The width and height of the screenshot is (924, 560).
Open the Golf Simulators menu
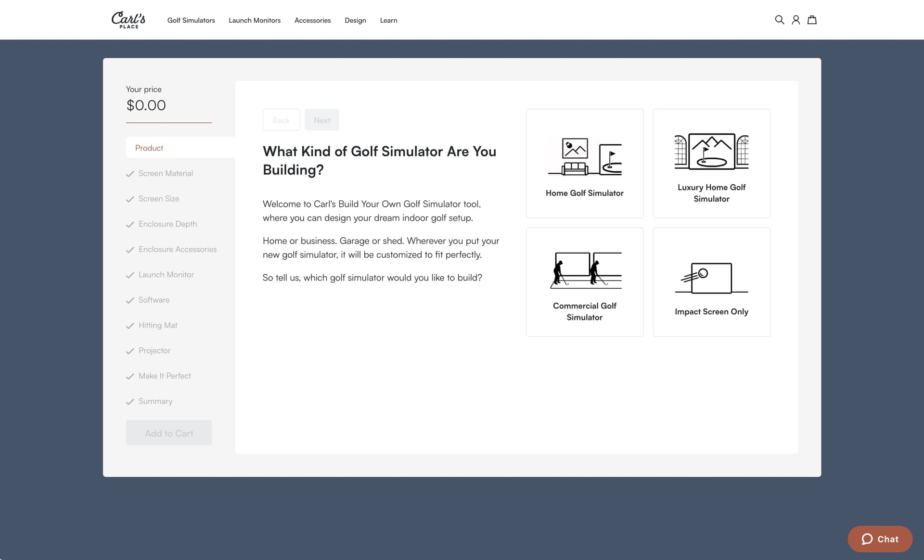[191, 20]
